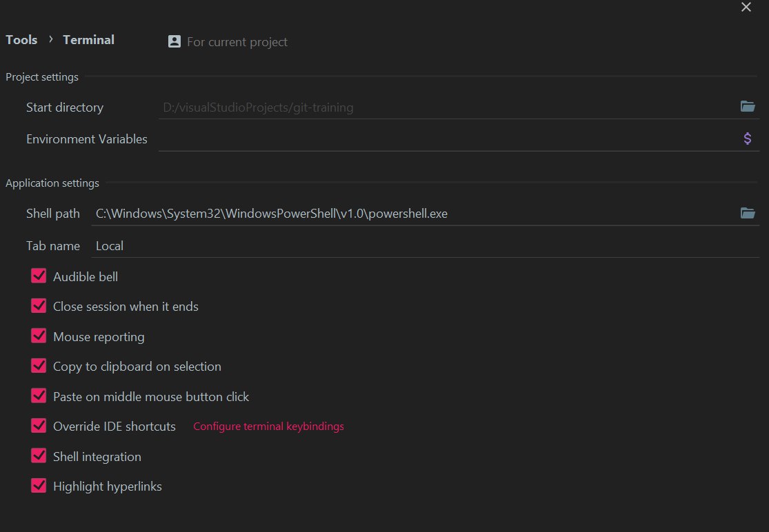Click the Shell path input field
This screenshot has width=769, height=532.
click(414, 214)
